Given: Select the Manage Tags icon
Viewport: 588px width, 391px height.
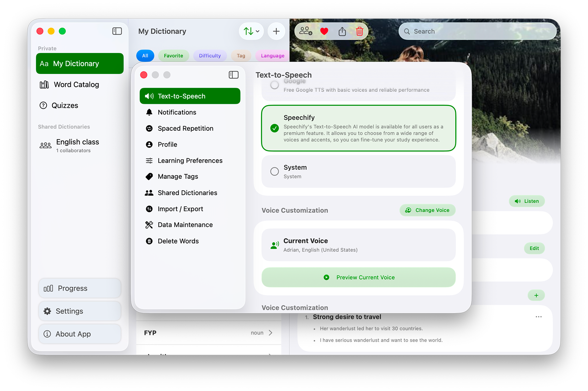Looking at the screenshot, I should 149,176.
